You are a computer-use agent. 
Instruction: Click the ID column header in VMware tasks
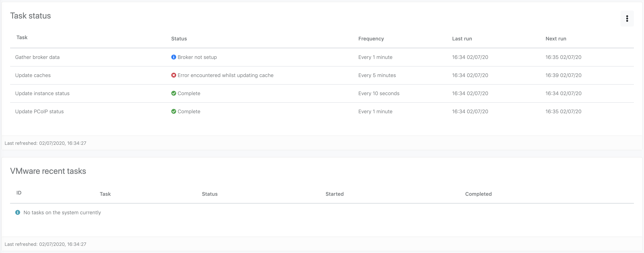click(19, 193)
